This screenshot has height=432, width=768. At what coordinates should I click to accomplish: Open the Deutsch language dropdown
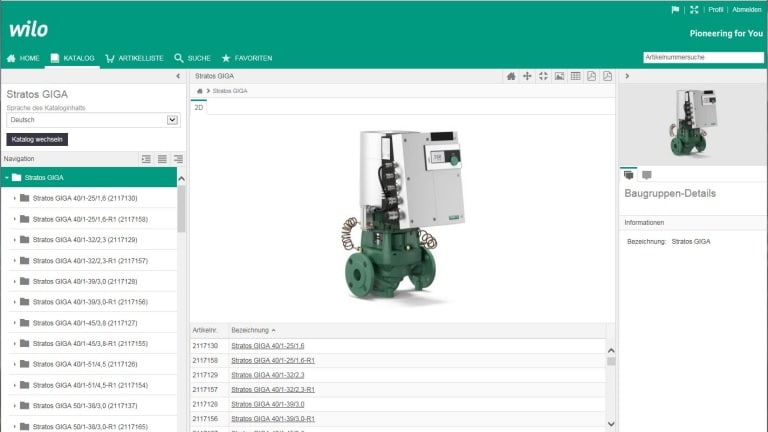93,120
